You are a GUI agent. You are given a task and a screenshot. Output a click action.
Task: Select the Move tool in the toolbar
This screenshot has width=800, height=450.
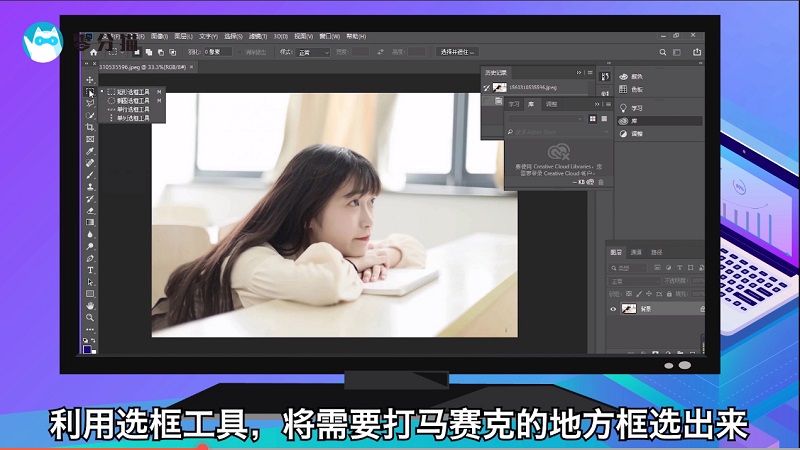coord(90,80)
